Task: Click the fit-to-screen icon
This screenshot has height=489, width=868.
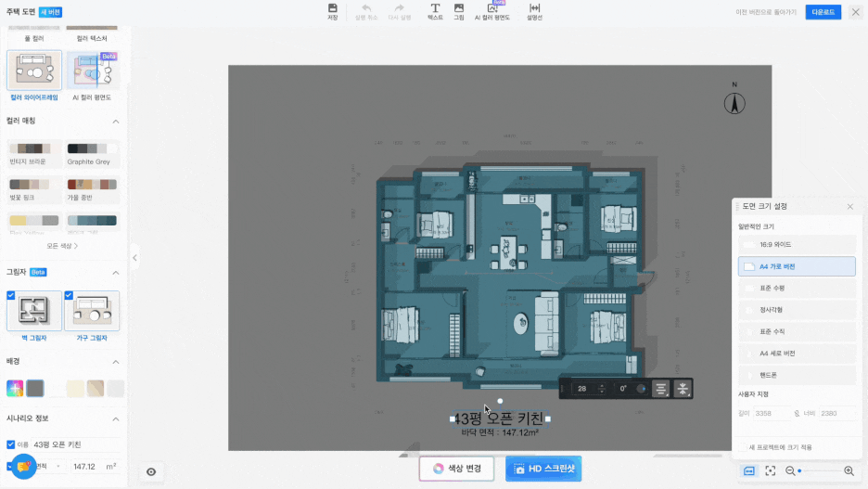Action: point(771,471)
